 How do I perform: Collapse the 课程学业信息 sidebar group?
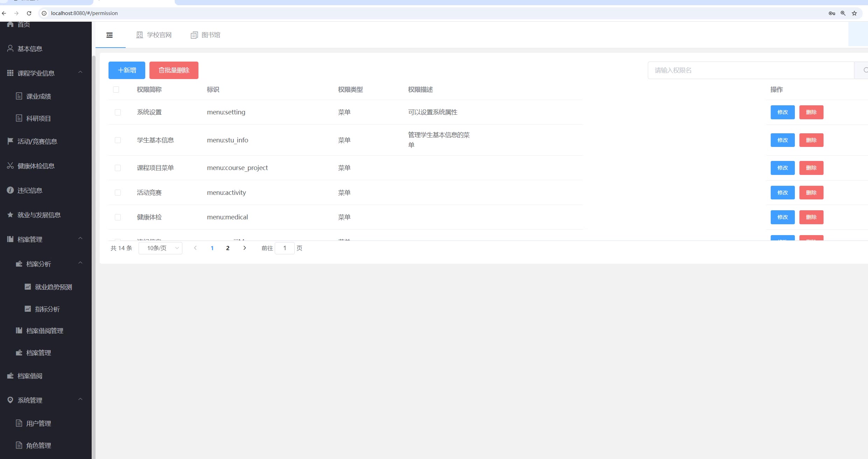tap(80, 72)
